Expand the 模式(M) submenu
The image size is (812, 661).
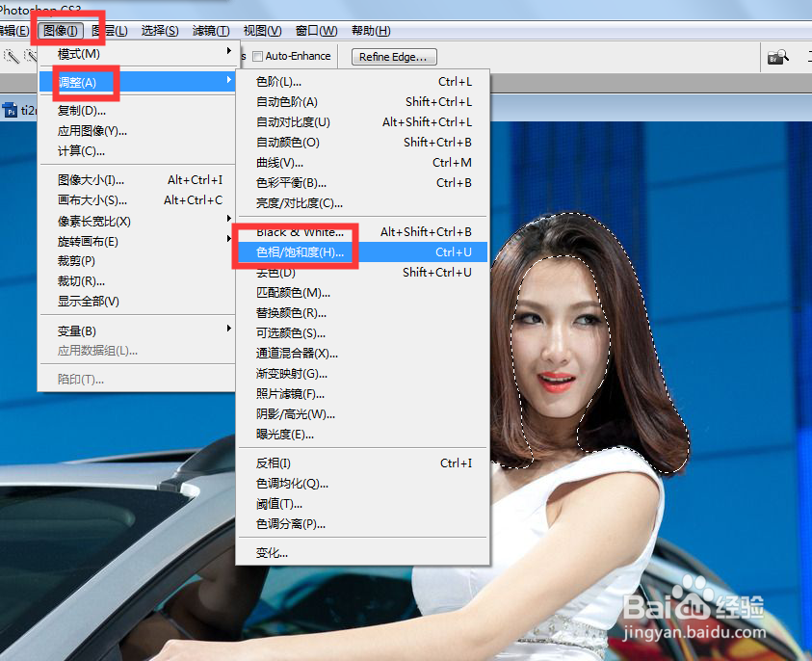(x=137, y=53)
